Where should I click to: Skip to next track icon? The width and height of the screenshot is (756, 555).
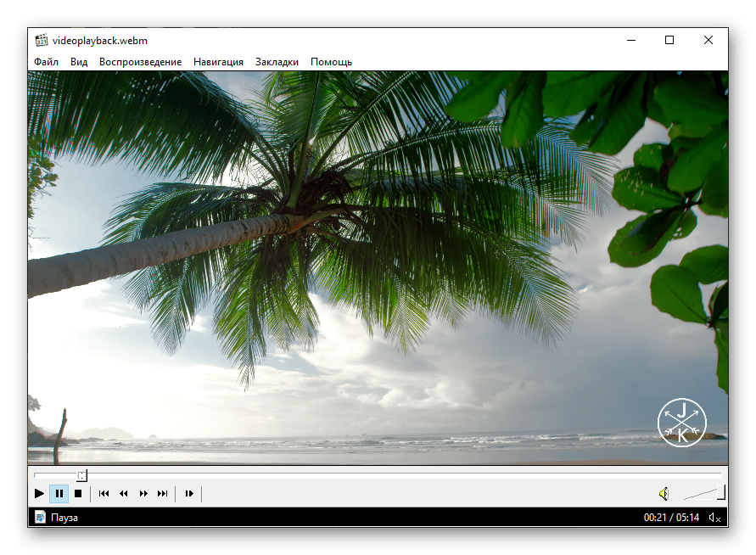pos(162,493)
